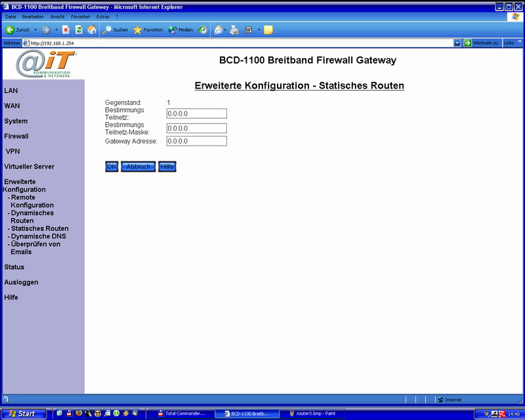Open the WAN sidebar link
Image resolution: width=525 pixels, height=420 pixels.
[x=12, y=106]
